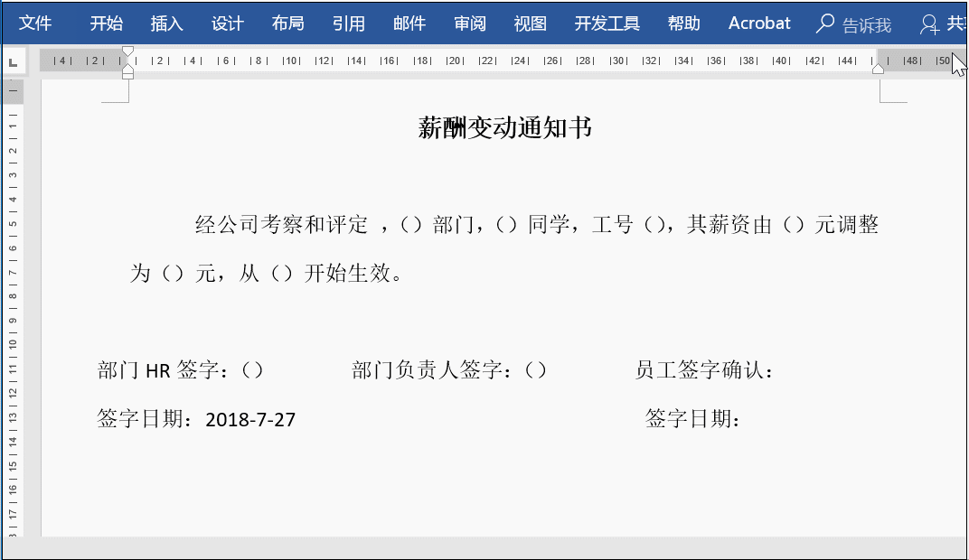Open the 文件 menu
This screenshot has width=969, height=560.
pyautogui.click(x=36, y=23)
